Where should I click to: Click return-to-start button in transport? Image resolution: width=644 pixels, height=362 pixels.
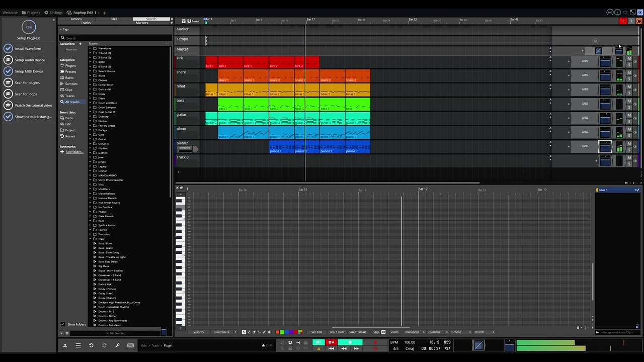pyautogui.click(x=331, y=348)
